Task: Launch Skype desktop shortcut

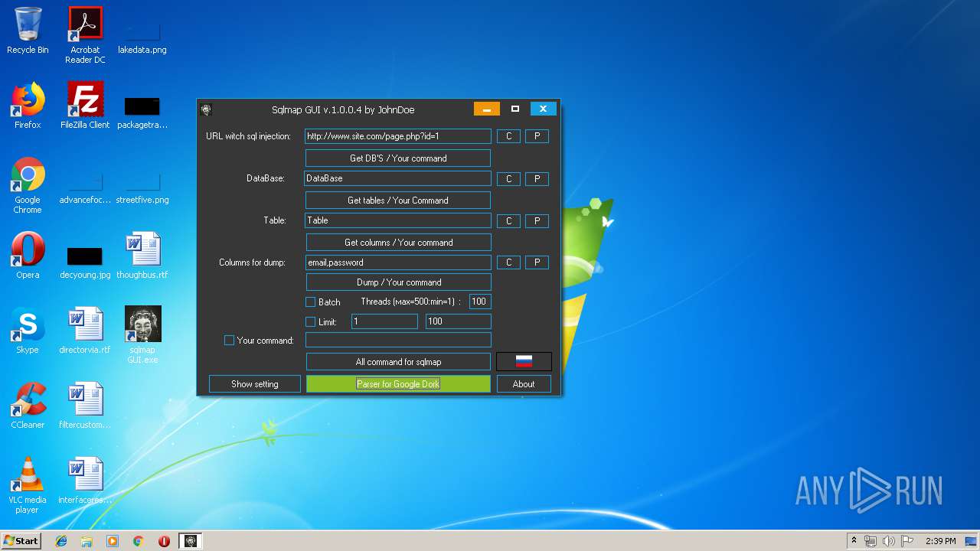Action: click(x=28, y=331)
